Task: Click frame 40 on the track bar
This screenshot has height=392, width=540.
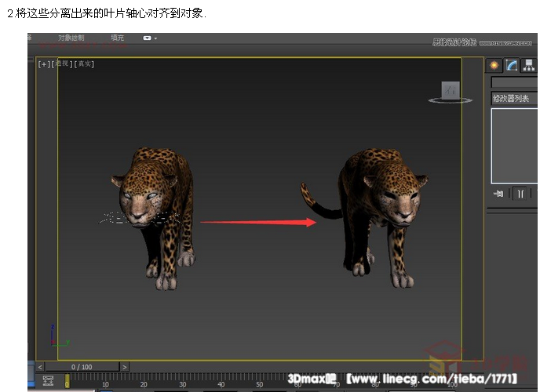Action: [221, 384]
